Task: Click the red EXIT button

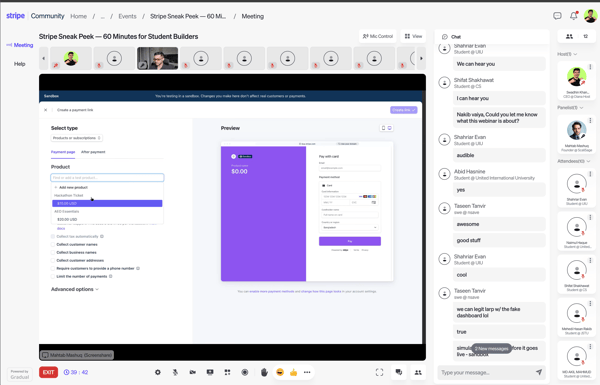Action: coord(48,372)
